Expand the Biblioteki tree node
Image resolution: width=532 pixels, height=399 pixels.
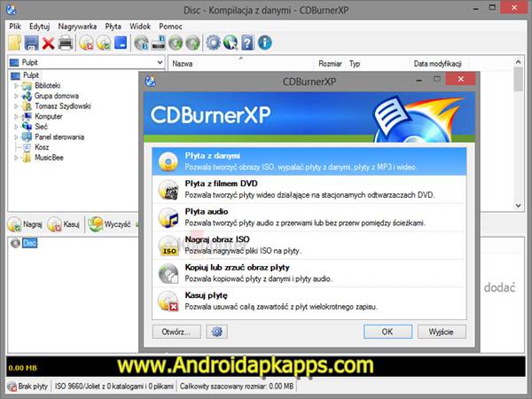click(x=16, y=86)
